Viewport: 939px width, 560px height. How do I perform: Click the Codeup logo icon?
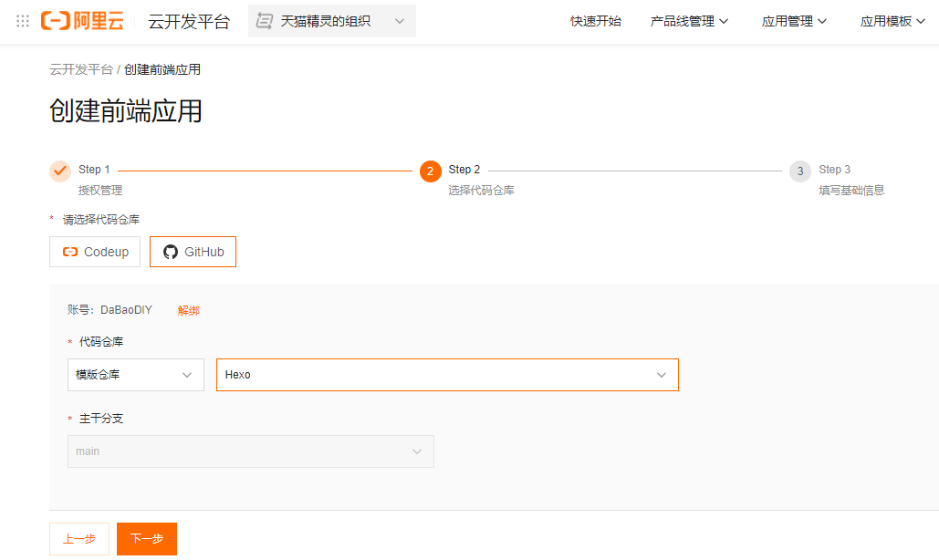coord(70,252)
